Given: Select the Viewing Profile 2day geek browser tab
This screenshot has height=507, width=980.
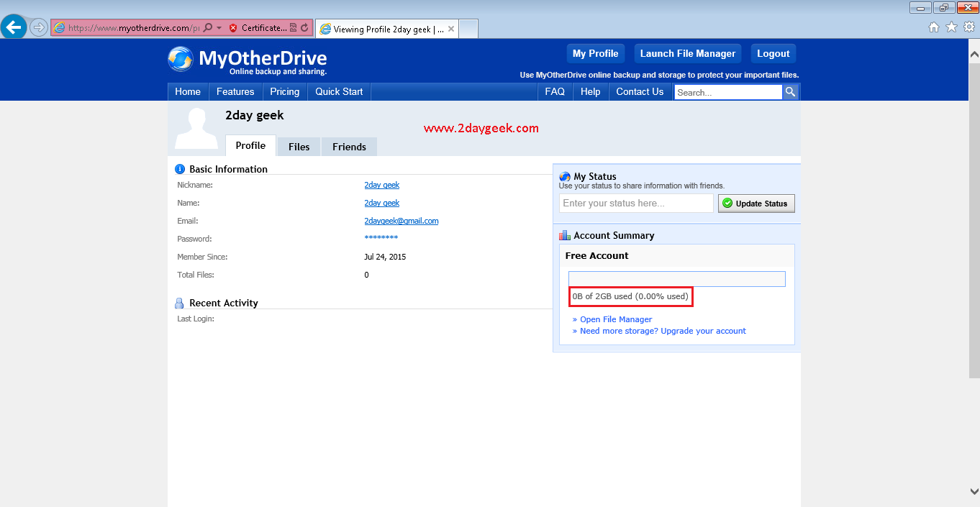Looking at the screenshot, I should coord(387,29).
